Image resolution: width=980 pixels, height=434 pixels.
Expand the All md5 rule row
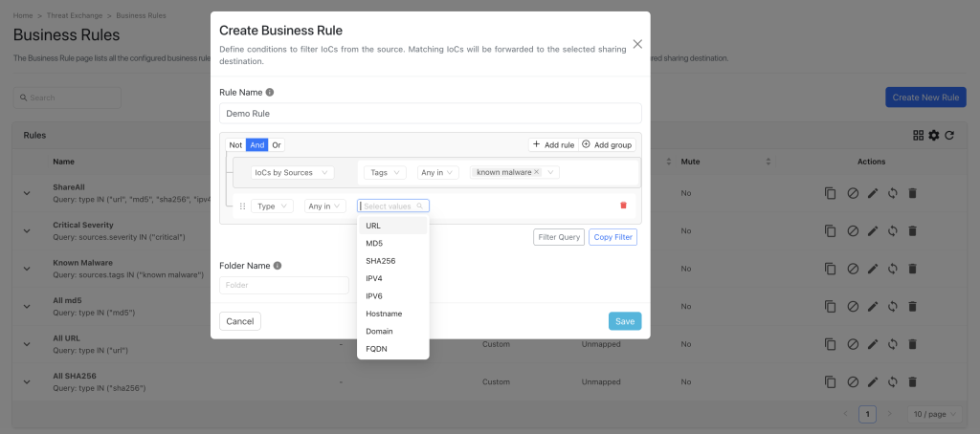click(27, 307)
